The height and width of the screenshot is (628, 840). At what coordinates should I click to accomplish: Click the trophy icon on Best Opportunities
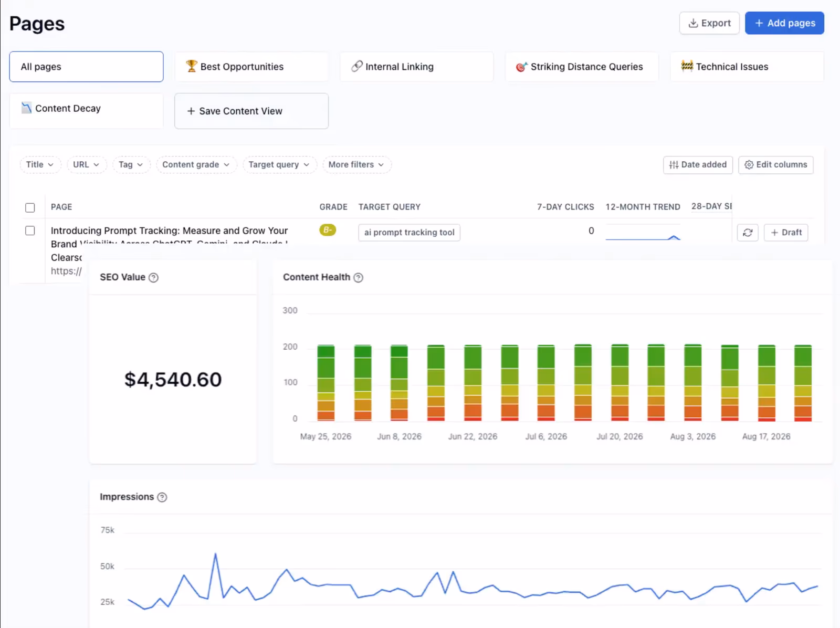(192, 66)
